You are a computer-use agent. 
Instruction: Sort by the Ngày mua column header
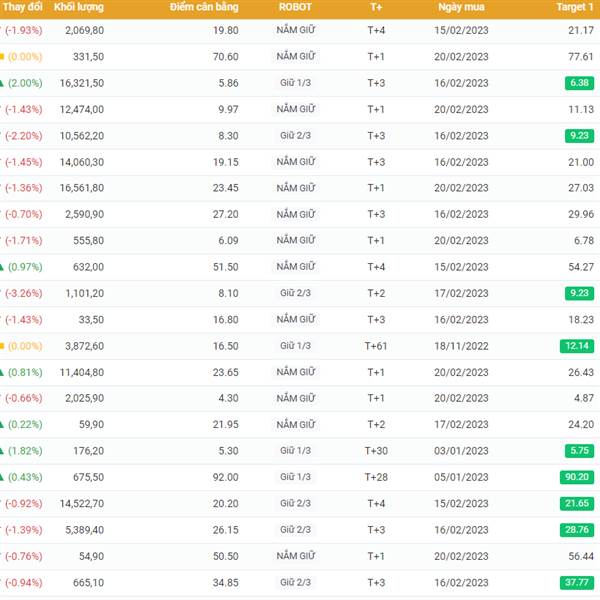tap(461, 7)
